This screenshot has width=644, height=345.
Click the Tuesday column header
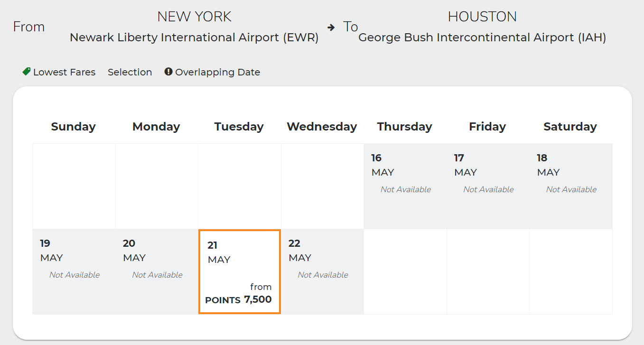239,127
